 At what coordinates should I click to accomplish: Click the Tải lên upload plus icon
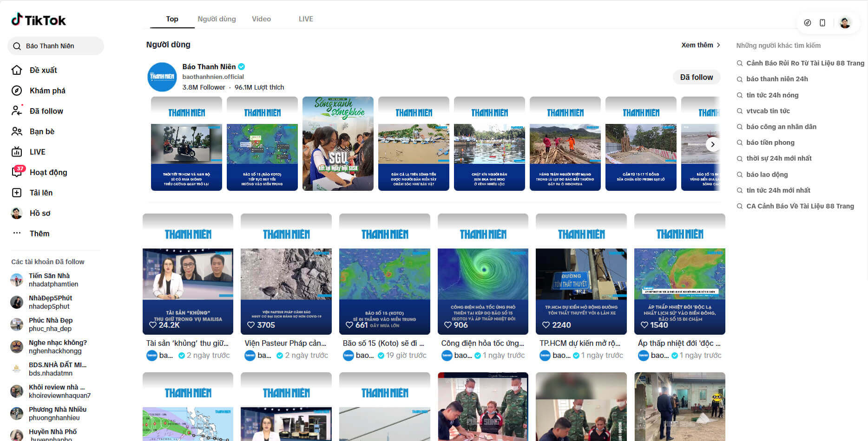point(17,193)
